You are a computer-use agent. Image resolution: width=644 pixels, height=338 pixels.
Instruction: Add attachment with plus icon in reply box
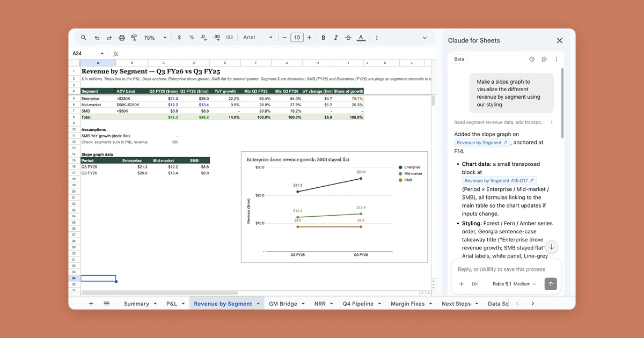click(462, 284)
